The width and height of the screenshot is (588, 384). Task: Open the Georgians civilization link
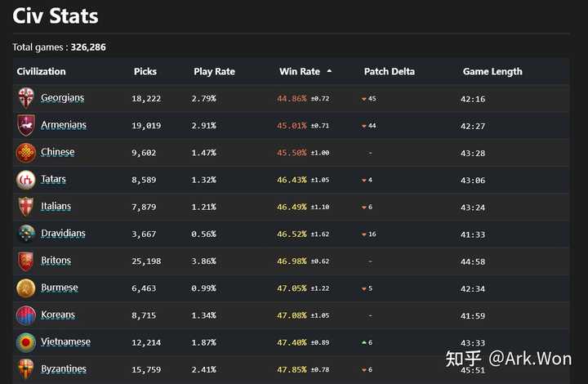click(63, 98)
